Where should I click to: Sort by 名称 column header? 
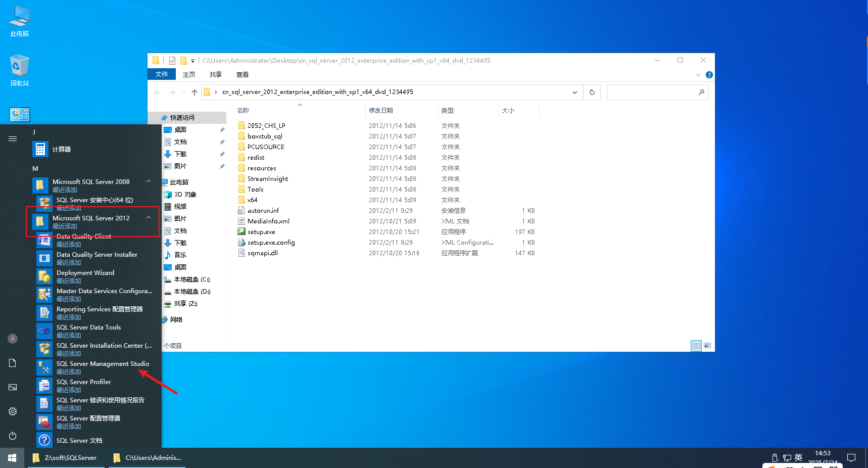pos(299,110)
